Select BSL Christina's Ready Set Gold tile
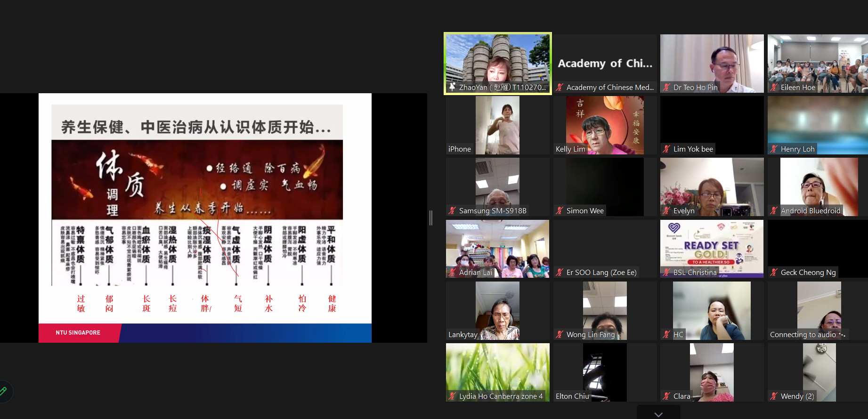The image size is (868, 419). [712, 248]
